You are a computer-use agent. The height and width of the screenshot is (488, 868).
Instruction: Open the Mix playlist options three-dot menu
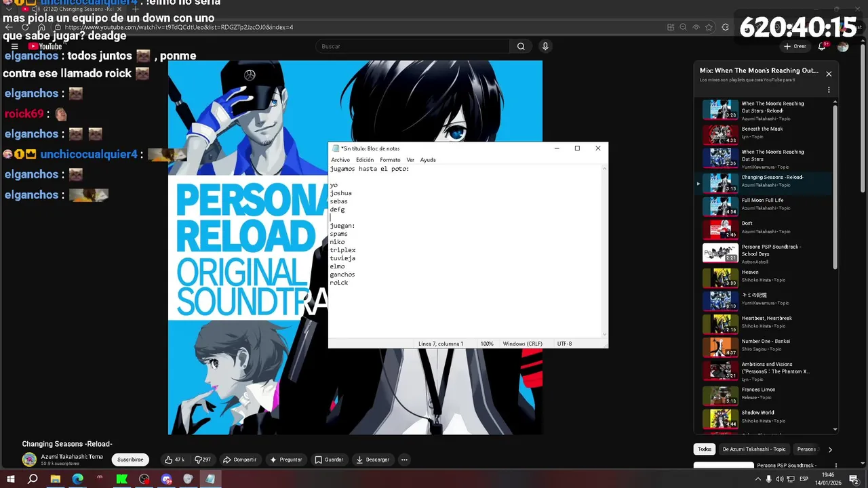[x=829, y=90]
